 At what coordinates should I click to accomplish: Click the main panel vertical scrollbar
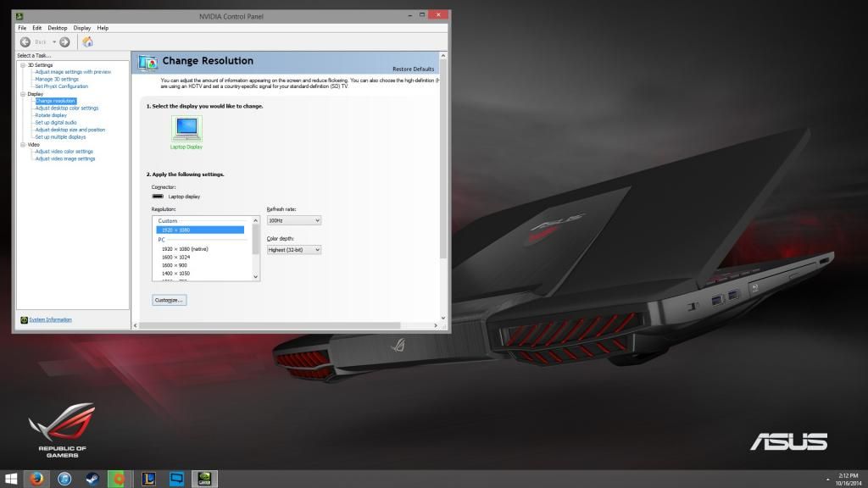(442, 160)
